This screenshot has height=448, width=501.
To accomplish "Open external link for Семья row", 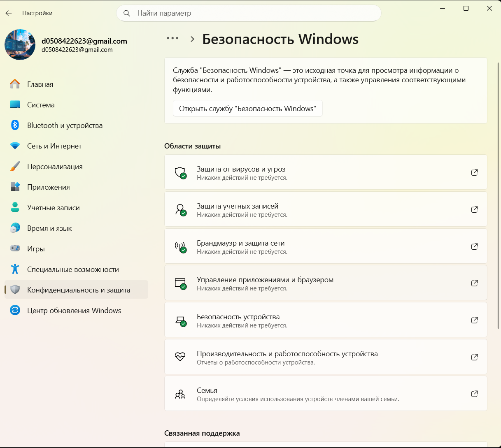I will pyautogui.click(x=474, y=394).
